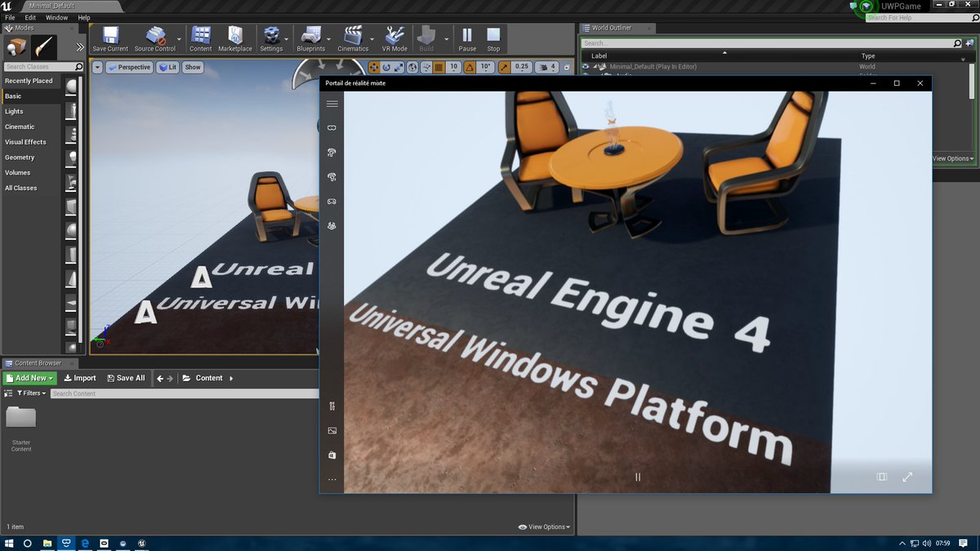Click the Search Content field
Image resolution: width=980 pixels, height=551 pixels.
(x=184, y=393)
